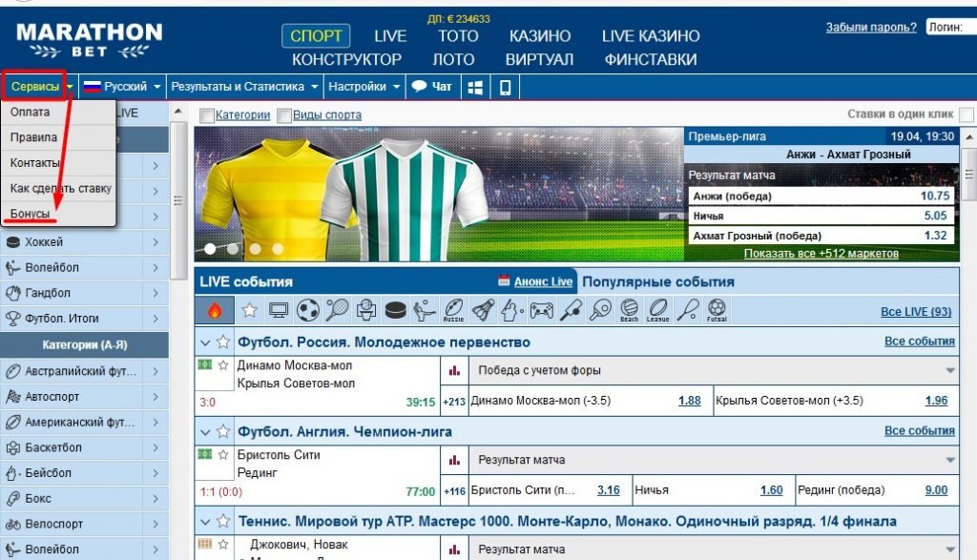Collapse Футбол. Англия. Чемпион-лига section
Image resolution: width=977 pixels, height=560 pixels.
(x=205, y=431)
